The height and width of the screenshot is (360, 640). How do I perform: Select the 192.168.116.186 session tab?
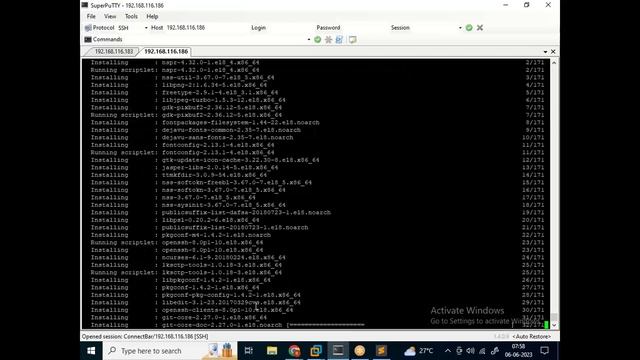tap(166, 51)
